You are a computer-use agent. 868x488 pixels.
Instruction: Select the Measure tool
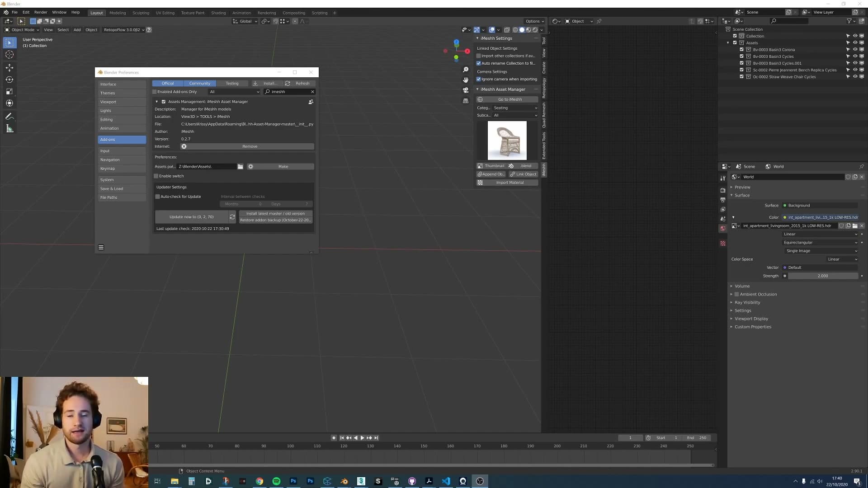9,129
